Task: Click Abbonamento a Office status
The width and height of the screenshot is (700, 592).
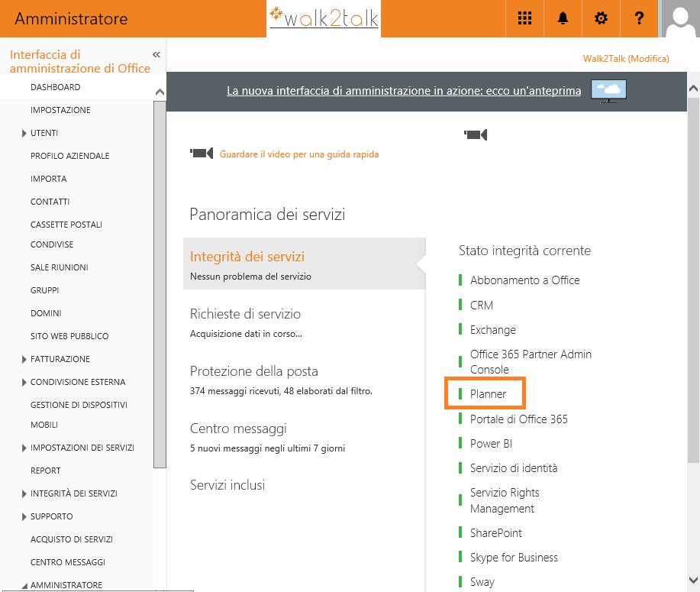Action: [524, 280]
